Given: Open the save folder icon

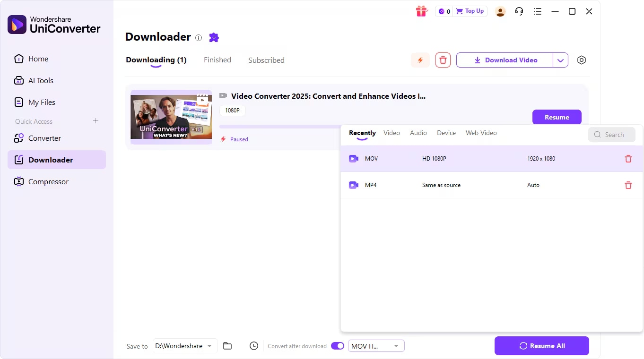Looking at the screenshot, I should point(227,346).
